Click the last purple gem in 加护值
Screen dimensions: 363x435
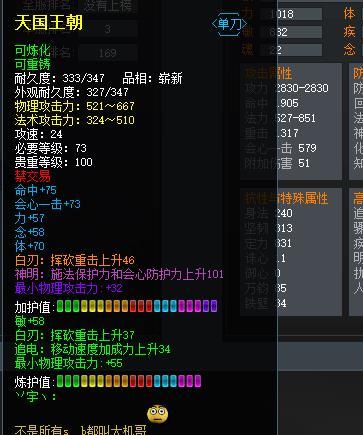tap(214, 306)
